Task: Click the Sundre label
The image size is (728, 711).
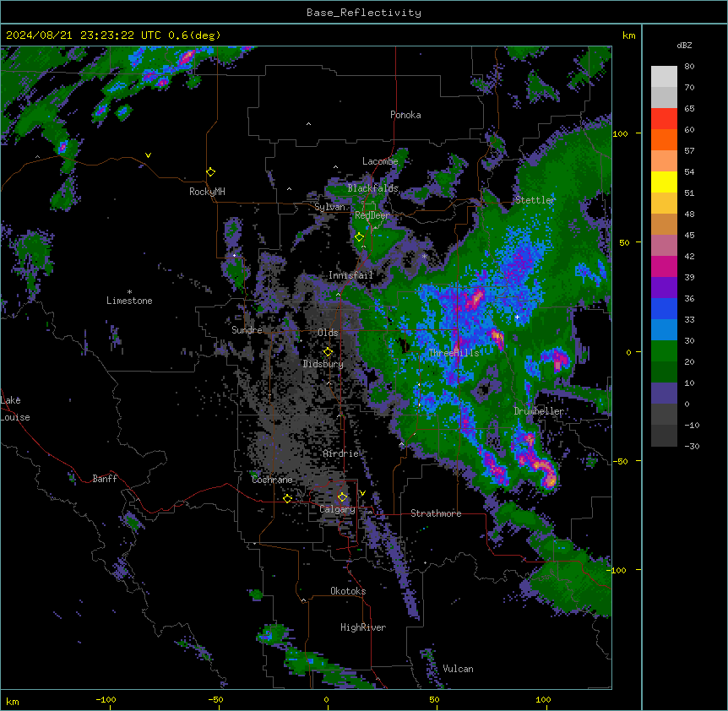Action: click(x=247, y=330)
